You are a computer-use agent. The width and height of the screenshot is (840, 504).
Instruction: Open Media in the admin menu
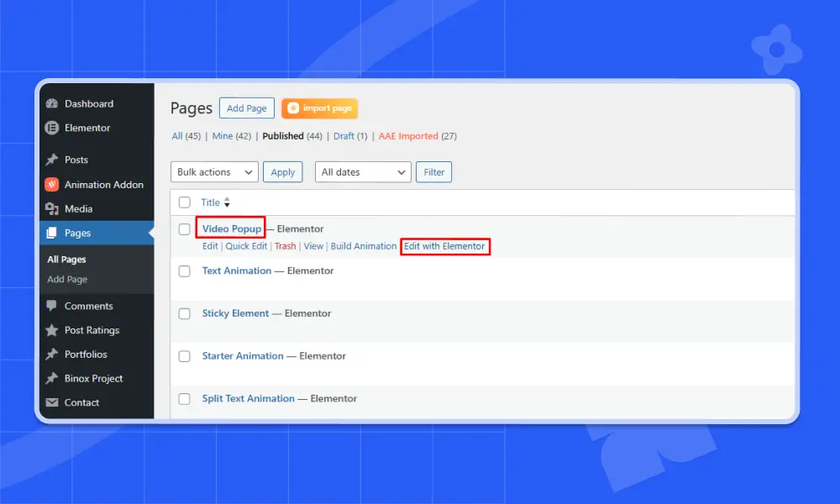[78, 208]
